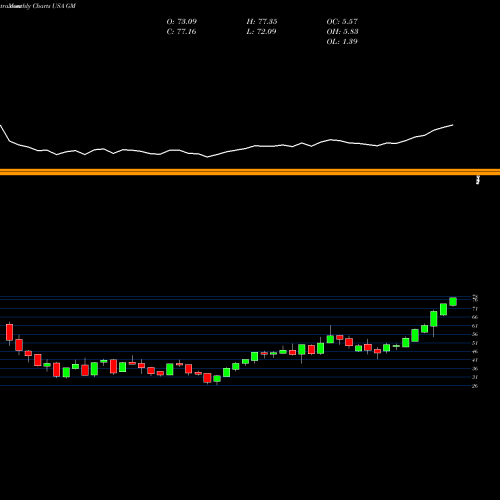Image resolution: width=500 pixels, height=500 pixels.
Task: Click the 61 price axis label
Action: pos(475,326)
